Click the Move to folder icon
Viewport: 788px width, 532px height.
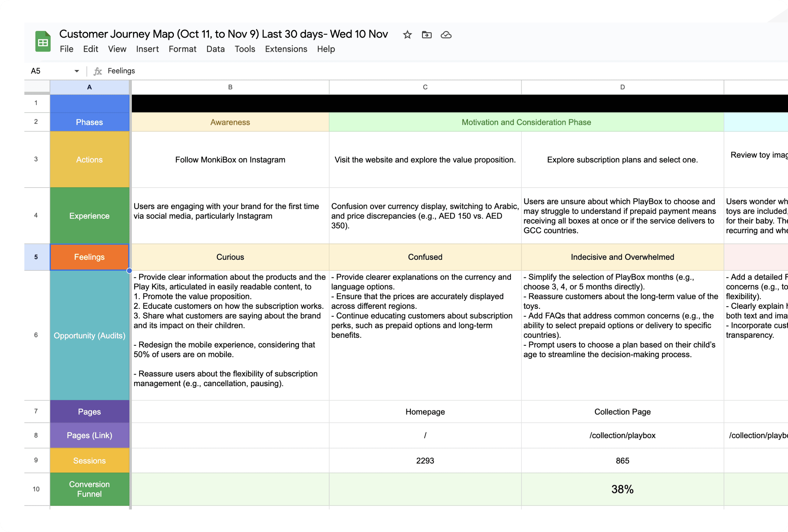click(427, 35)
